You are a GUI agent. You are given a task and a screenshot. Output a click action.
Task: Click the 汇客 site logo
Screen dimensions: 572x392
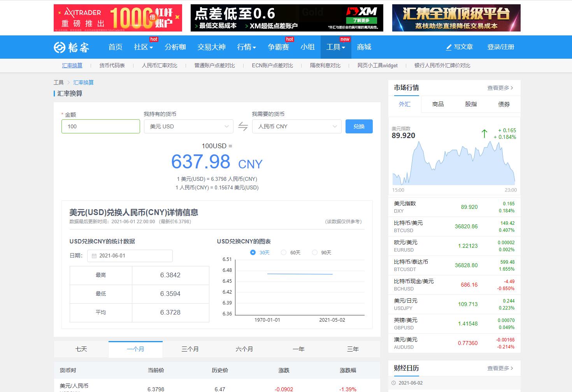pos(72,47)
